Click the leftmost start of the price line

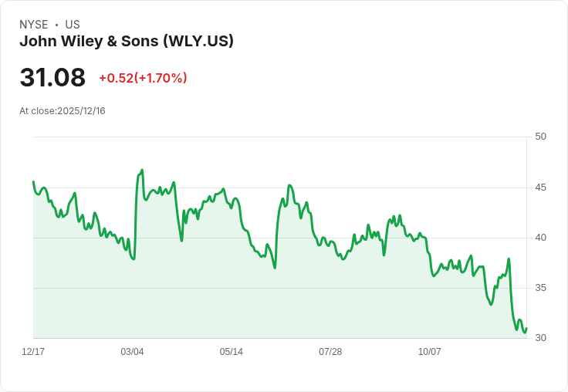33,182
